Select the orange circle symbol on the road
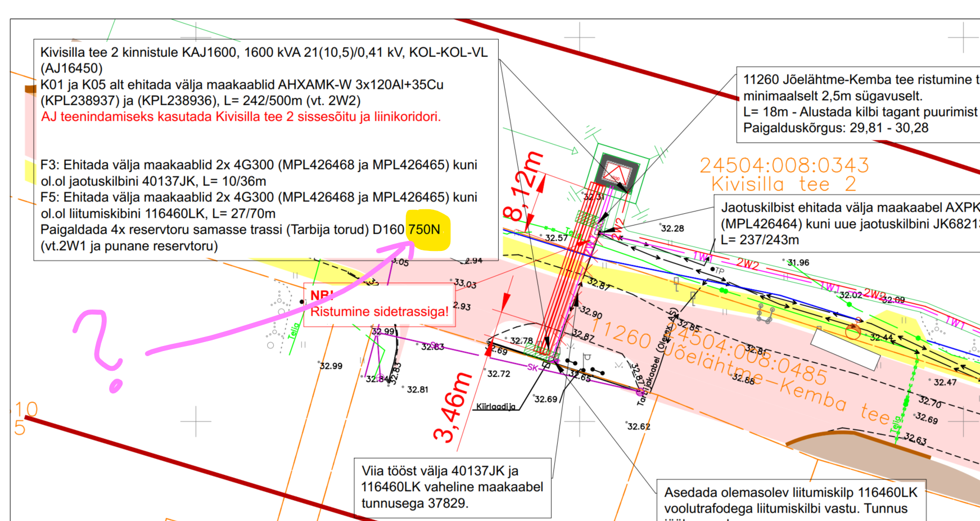This screenshot has height=521, width=980. point(852,332)
